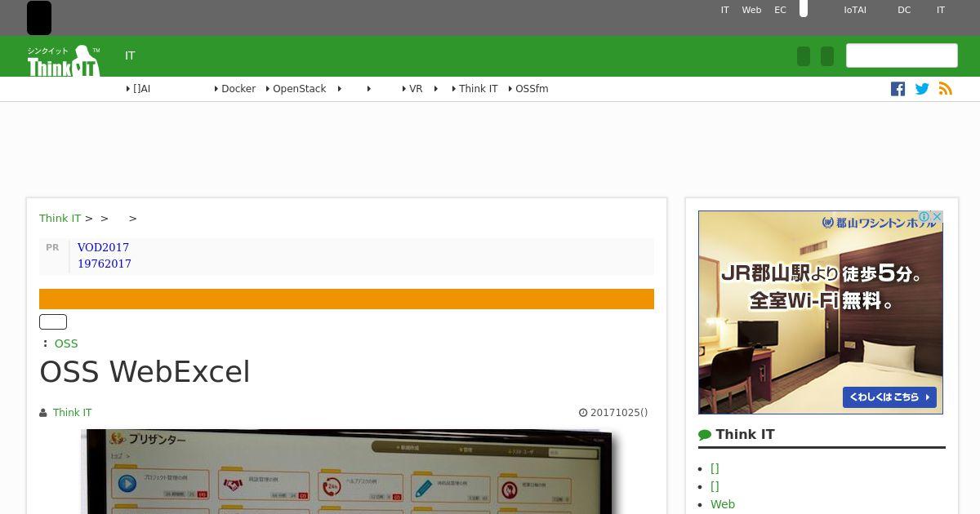
Task: Follow the Think IT breadcrumb link
Action: 60,219
